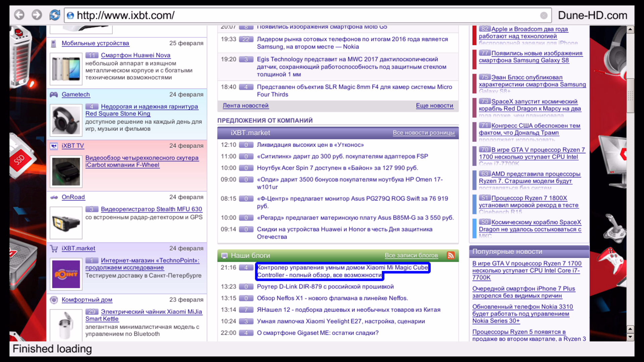Screen dimensions: 644x362
Task: Open the Еще новости link
Action: 434,106
